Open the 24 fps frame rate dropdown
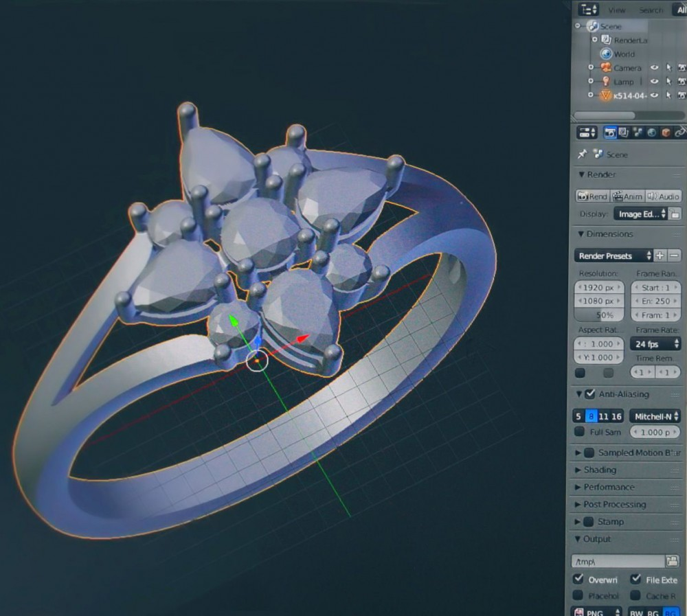This screenshot has width=687, height=616. [x=655, y=344]
